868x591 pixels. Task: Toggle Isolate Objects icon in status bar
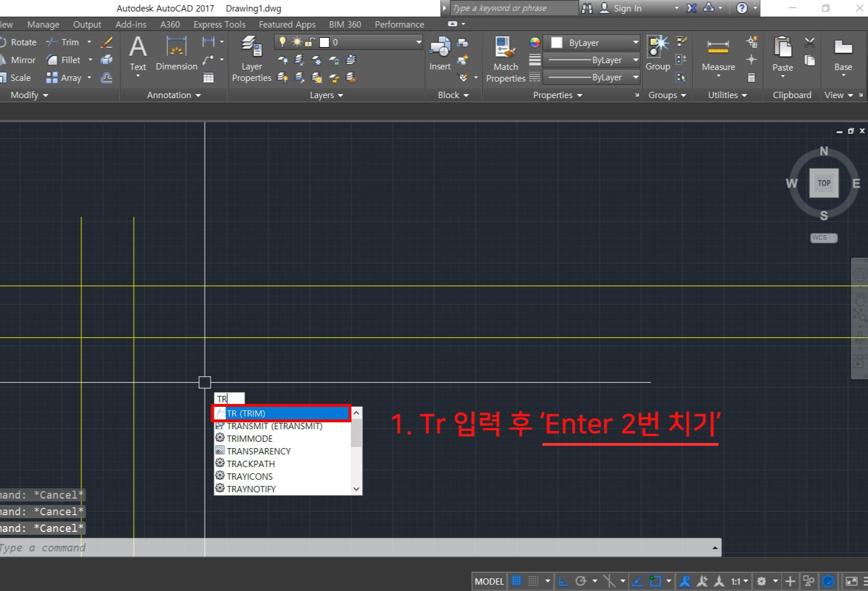[x=808, y=581]
